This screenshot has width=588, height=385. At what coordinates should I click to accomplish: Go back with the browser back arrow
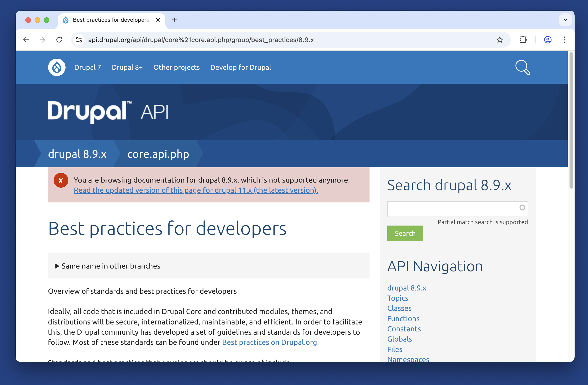click(x=26, y=40)
